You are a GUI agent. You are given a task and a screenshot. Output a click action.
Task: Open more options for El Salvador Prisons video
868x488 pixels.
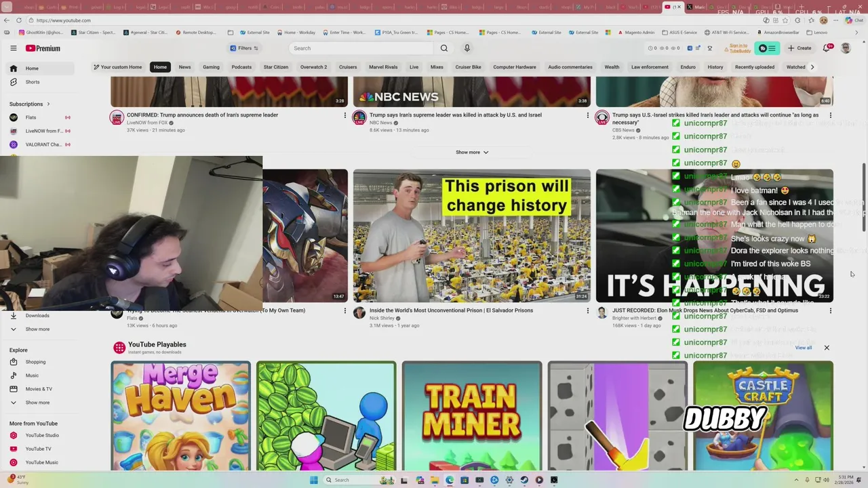587,310
